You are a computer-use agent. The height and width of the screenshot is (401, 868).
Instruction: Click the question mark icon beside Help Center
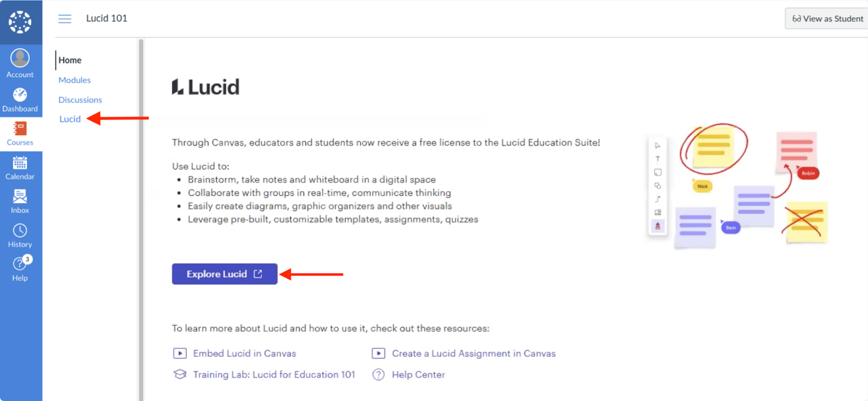click(378, 374)
